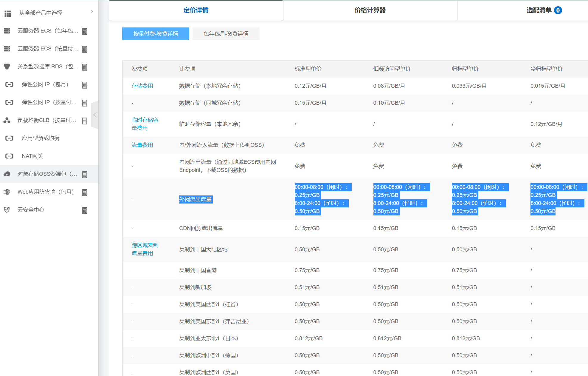This screenshot has height=376, width=588.
Task: Click calculator icon next to 云安全中心
Action: (x=85, y=210)
